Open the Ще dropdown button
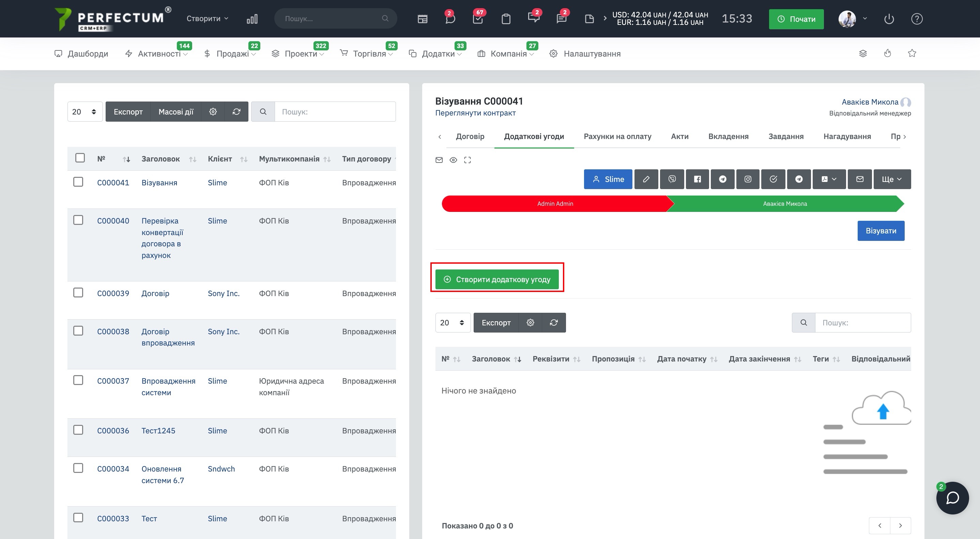 (x=891, y=179)
